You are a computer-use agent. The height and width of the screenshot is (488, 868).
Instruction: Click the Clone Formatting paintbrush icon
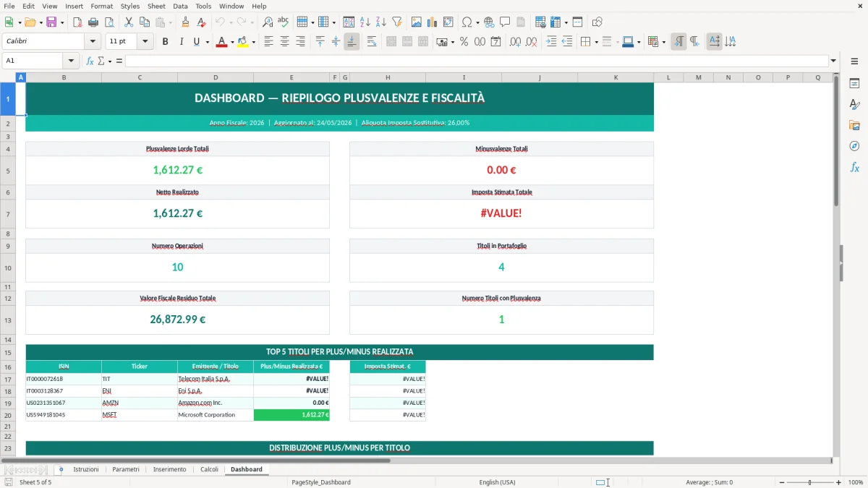185,22
